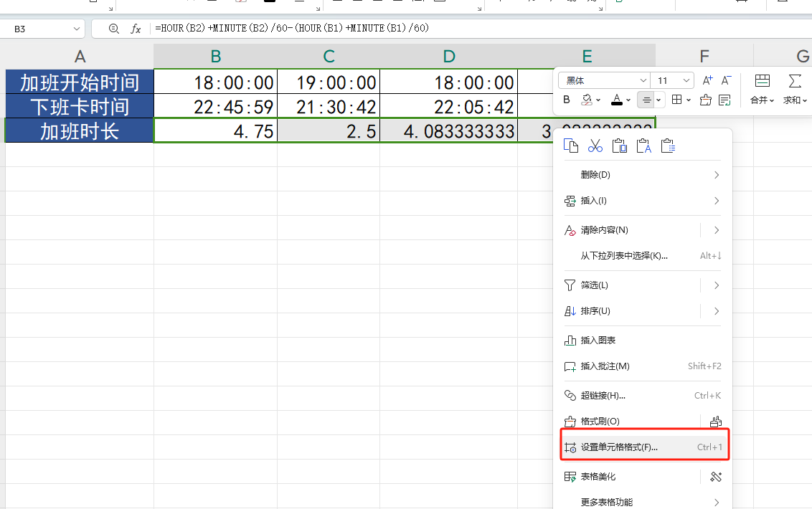
Task: Click the brush icon right of 格式刷
Action: tap(716, 422)
